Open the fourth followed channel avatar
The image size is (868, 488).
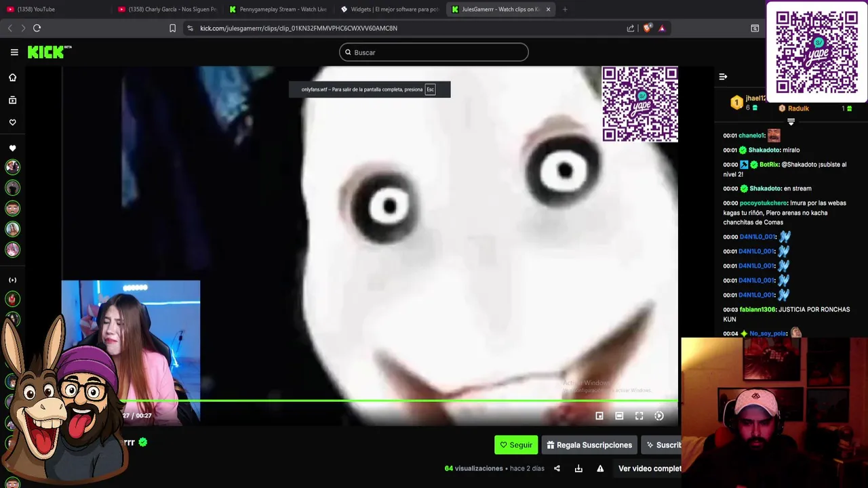click(x=12, y=229)
